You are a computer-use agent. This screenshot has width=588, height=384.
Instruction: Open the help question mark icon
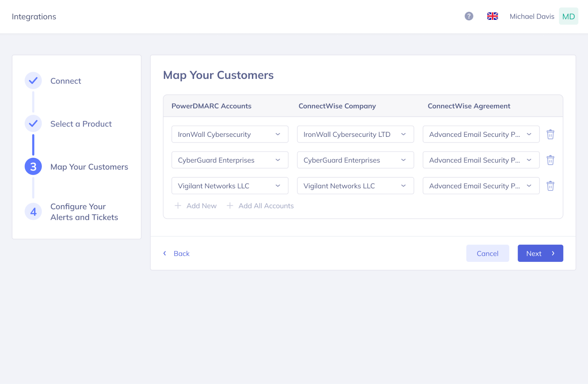pyautogui.click(x=469, y=16)
